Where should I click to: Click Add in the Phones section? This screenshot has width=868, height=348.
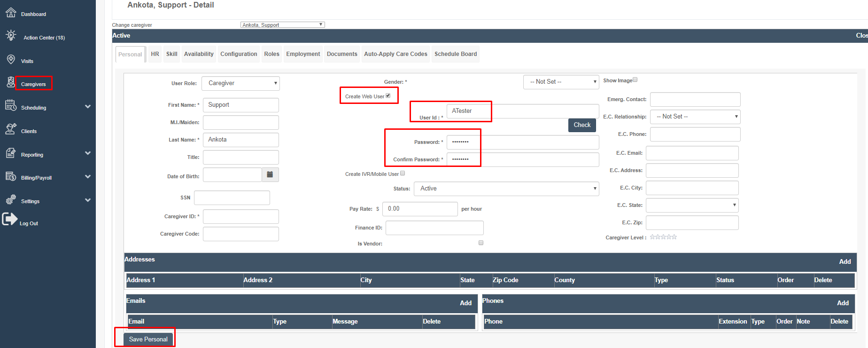pyautogui.click(x=843, y=303)
